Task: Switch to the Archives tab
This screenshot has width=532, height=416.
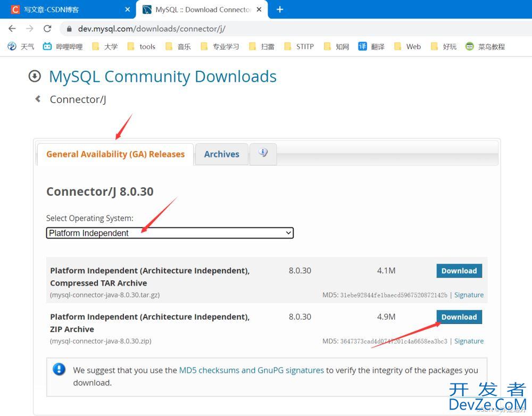Action: tap(221, 154)
